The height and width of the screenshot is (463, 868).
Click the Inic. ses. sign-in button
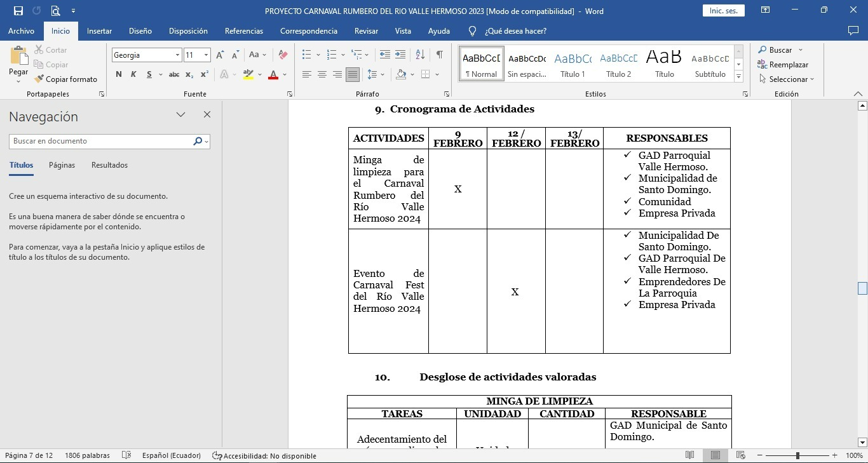tap(723, 11)
